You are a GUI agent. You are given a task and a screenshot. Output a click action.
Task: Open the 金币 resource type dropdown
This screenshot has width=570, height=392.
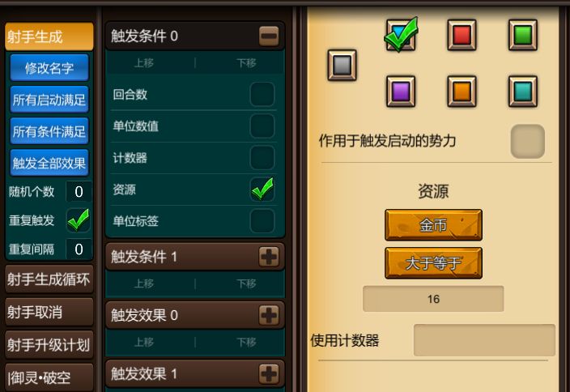[433, 224]
